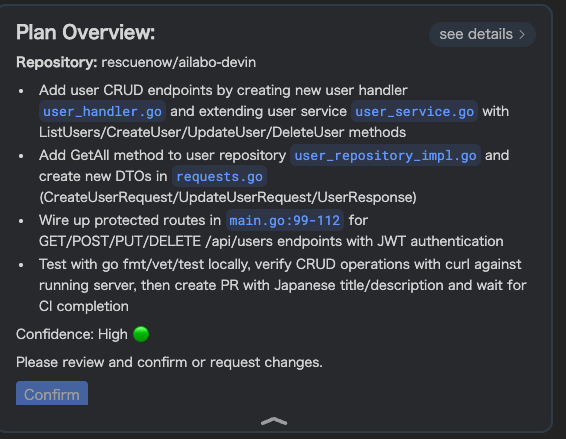566x439 pixels.
Task: Open the user_service.go file link
Action: [414, 112]
